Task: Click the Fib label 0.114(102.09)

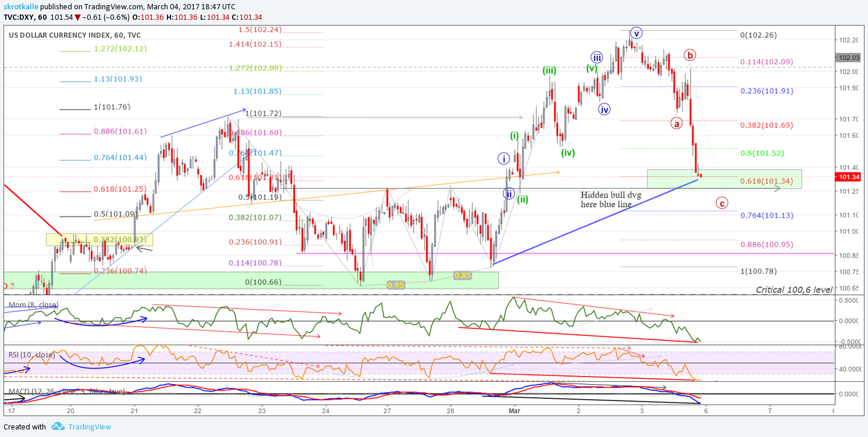Action: click(x=766, y=62)
